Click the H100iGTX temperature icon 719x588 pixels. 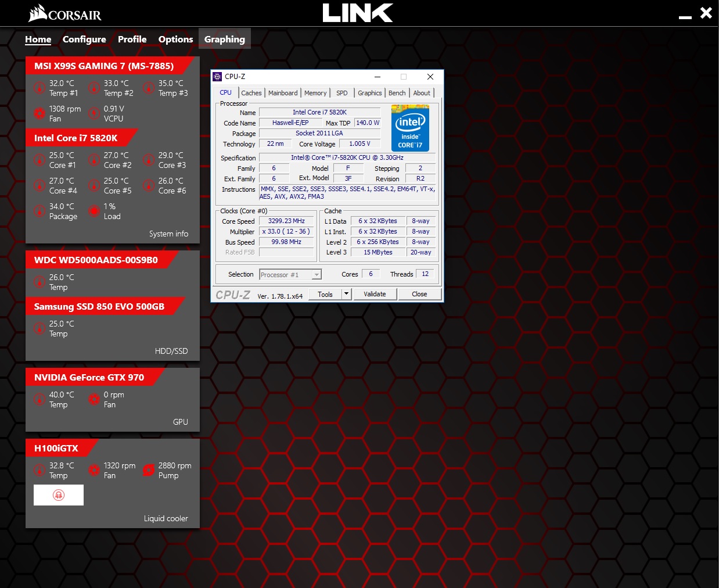pyautogui.click(x=39, y=471)
